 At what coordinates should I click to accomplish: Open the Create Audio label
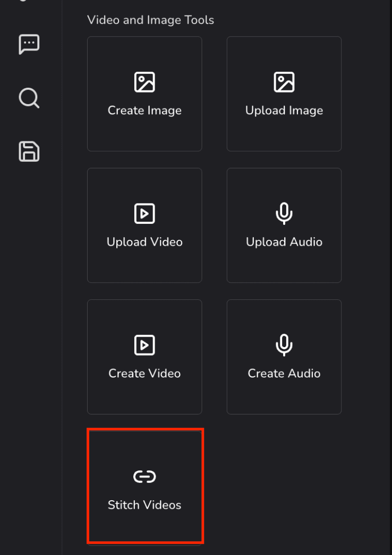(284, 373)
